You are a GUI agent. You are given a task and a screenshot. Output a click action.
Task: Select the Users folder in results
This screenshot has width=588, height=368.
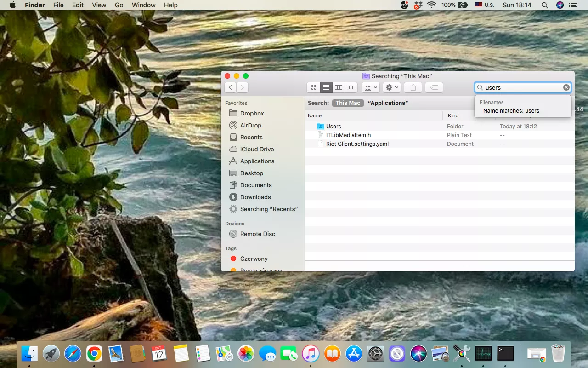pos(334,126)
